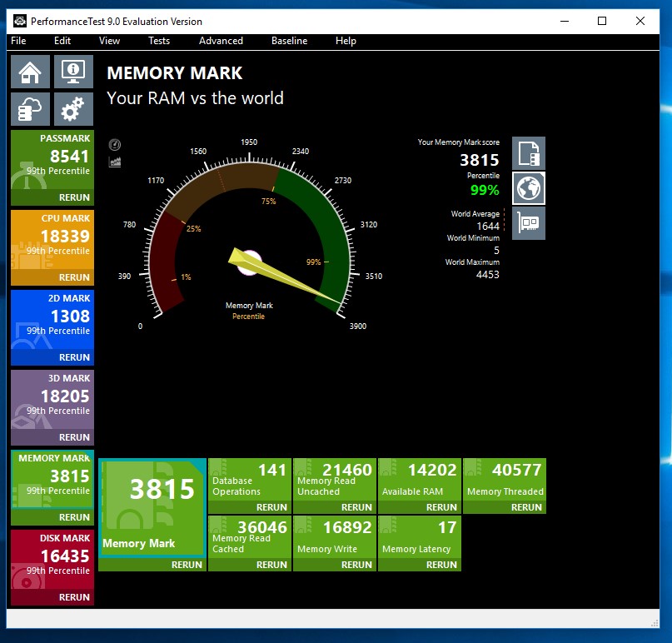Select the 2D Mark 1308 tile
672x643 pixels.
click(x=52, y=319)
